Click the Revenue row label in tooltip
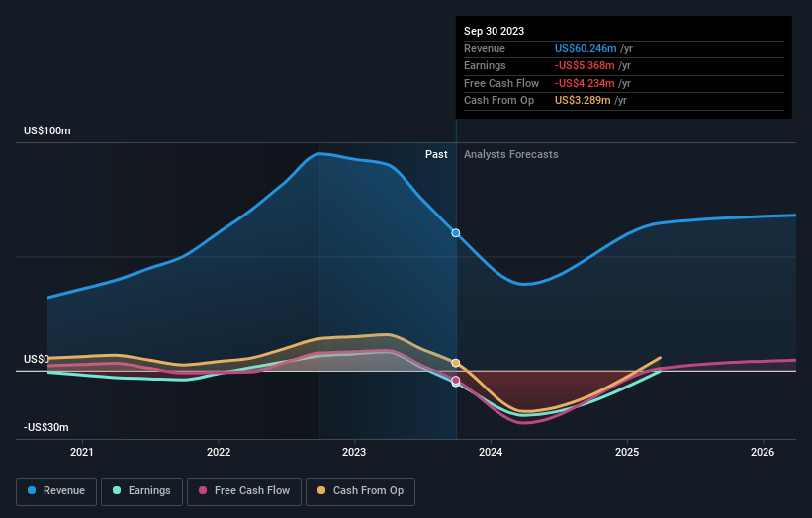The height and width of the screenshot is (518, 812). [485, 48]
